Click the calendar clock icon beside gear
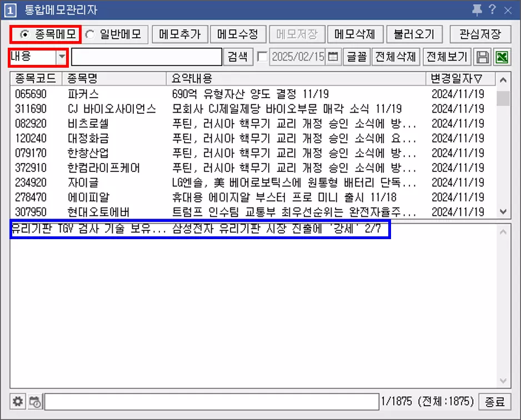This screenshot has width=521, height=420. click(35, 401)
